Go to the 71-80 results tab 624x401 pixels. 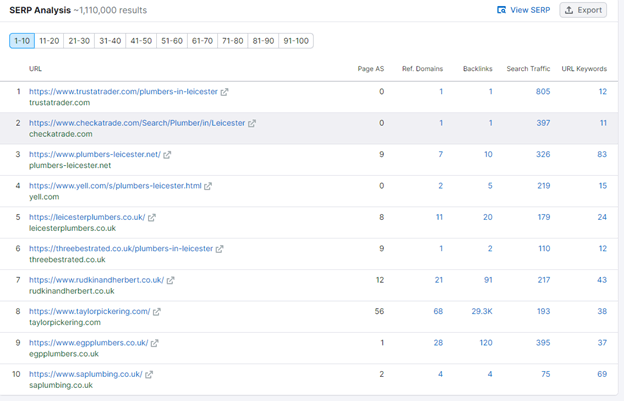(x=232, y=41)
